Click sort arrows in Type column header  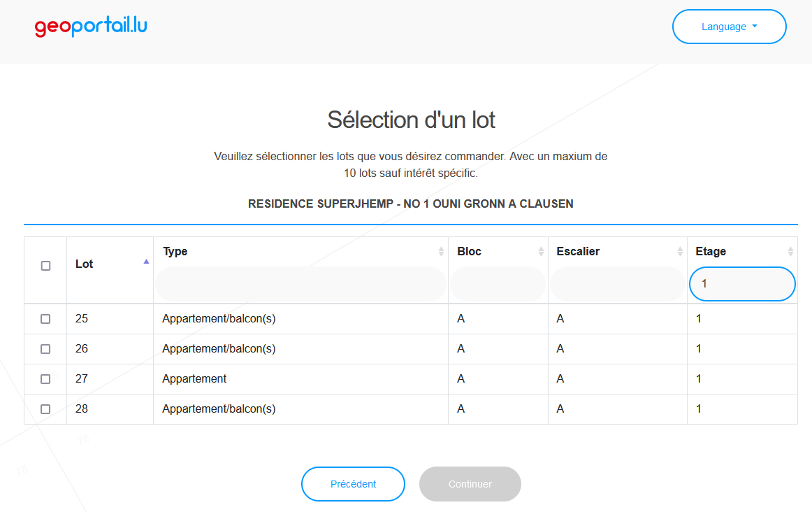(441, 252)
